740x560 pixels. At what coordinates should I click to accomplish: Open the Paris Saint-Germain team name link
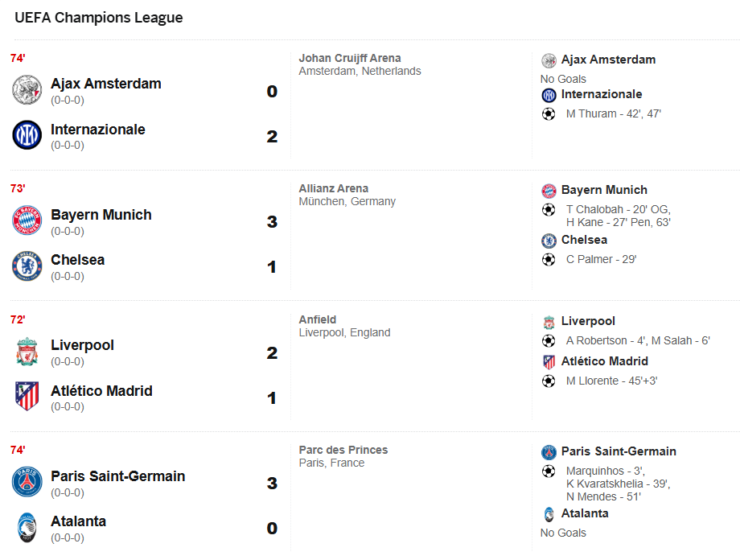pos(117,476)
